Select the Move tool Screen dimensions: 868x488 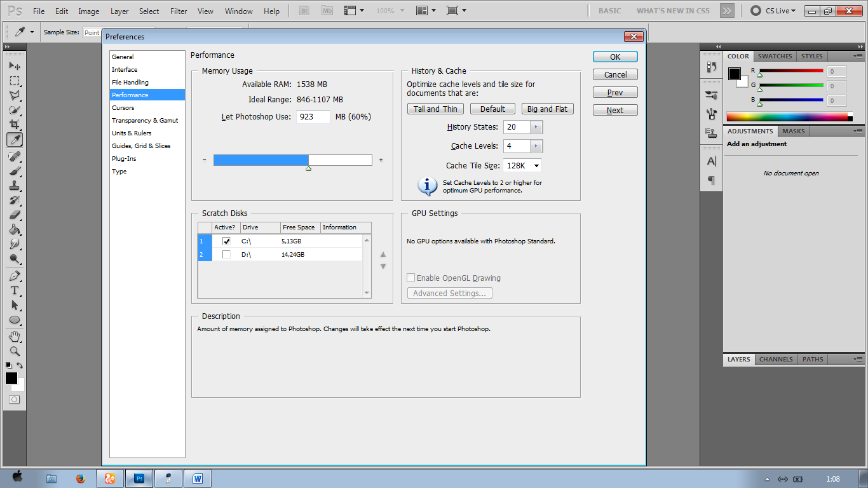[x=15, y=66]
